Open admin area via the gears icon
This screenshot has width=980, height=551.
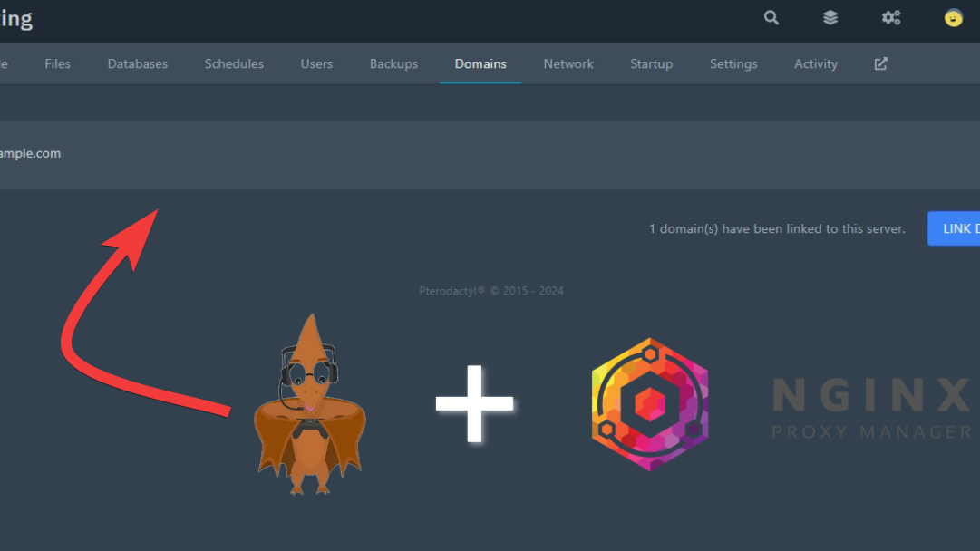click(891, 18)
